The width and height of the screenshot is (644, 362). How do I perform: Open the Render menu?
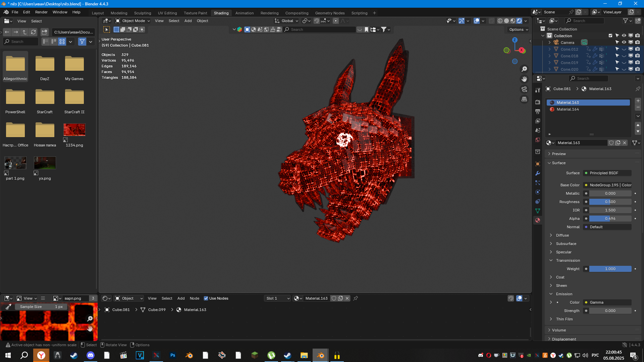tap(41, 12)
